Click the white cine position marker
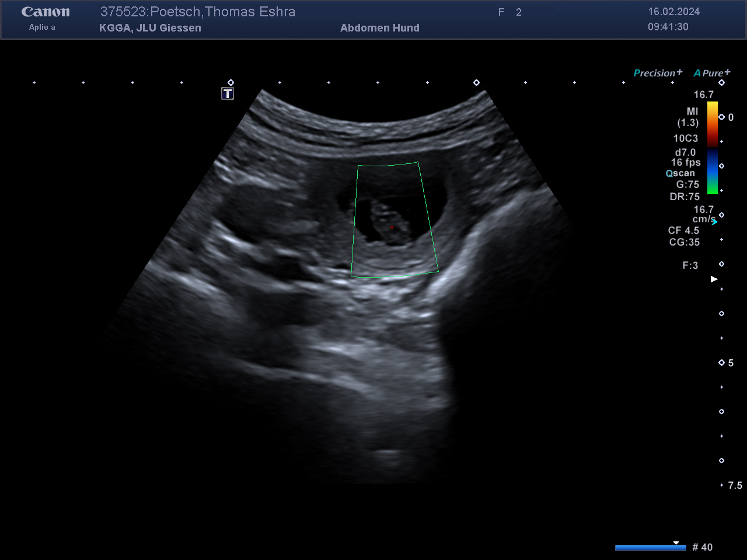Viewport: 747px width, 560px height. [676, 543]
